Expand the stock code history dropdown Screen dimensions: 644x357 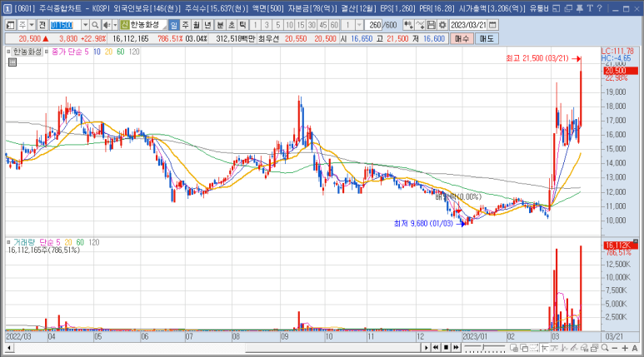(x=86, y=25)
